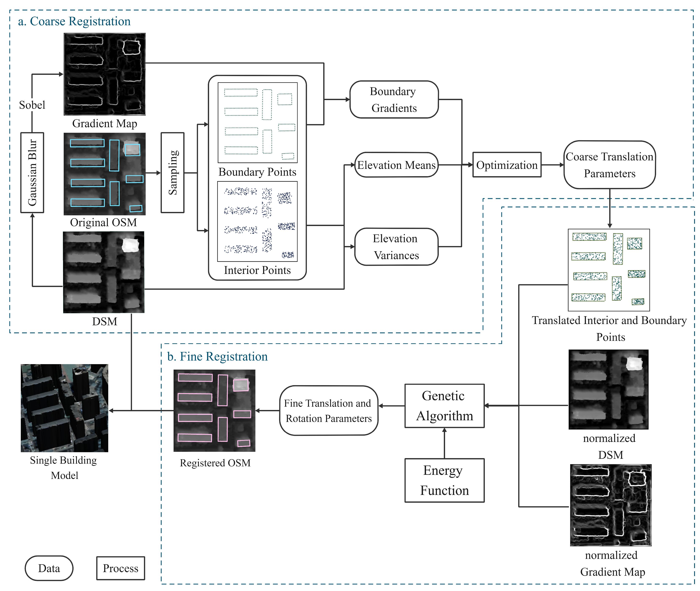Click the Energy Function box
Image resolution: width=700 pixels, height=591 pixels.
click(444, 480)
